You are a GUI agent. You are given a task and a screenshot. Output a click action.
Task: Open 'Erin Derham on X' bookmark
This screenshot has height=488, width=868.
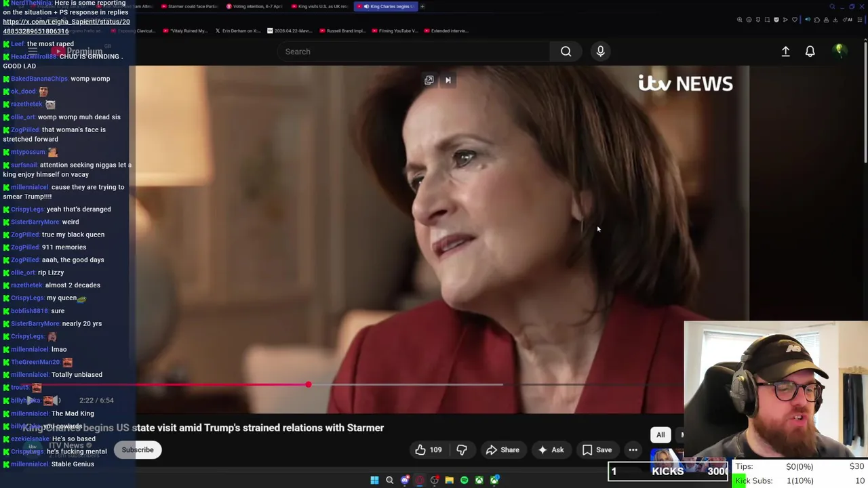coord(238,30)
